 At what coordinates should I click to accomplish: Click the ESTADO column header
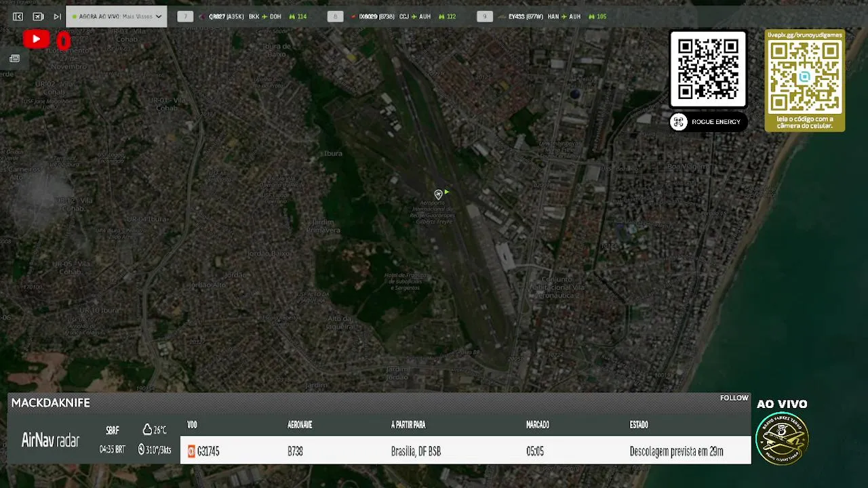point(639,425)
